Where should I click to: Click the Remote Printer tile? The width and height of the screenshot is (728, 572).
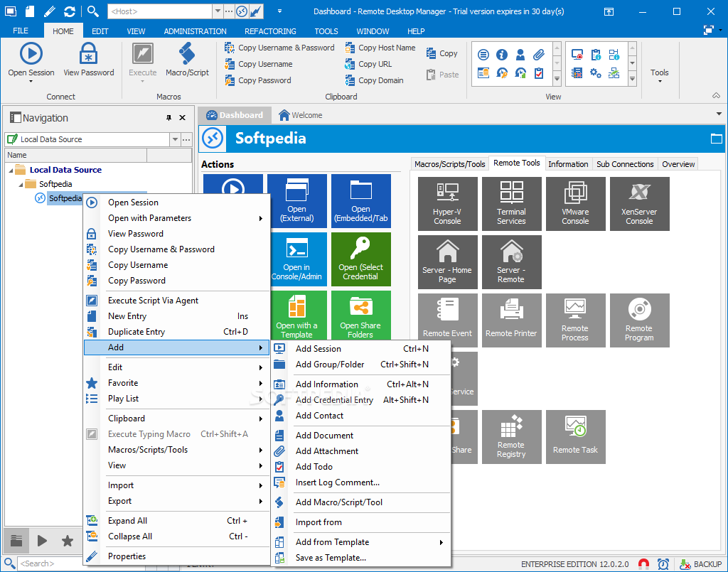click(512, 320)
